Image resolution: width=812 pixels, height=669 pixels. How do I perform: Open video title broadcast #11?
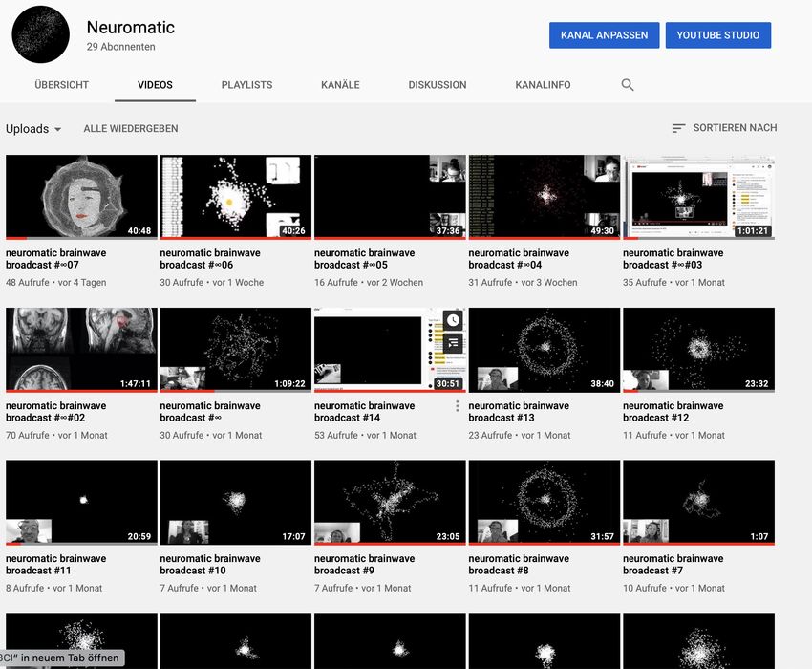point(56,564)
